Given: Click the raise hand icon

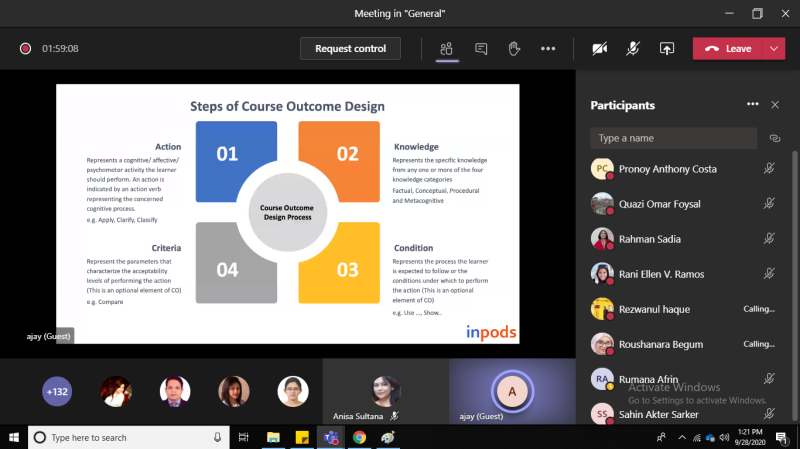Looking at the screenshot, I should 514,48.
